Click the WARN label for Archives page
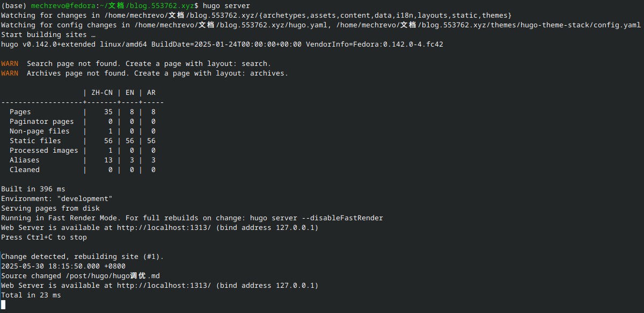 10,73
